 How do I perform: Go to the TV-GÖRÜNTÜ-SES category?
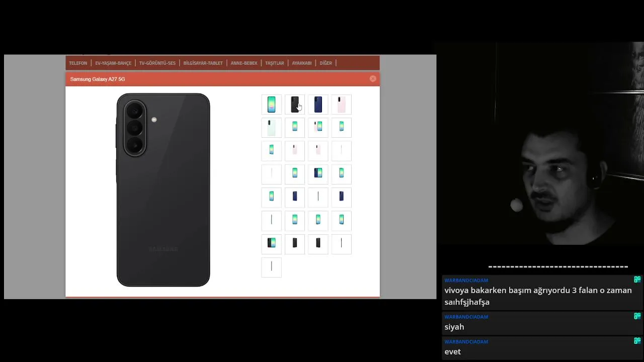point(157,63)
